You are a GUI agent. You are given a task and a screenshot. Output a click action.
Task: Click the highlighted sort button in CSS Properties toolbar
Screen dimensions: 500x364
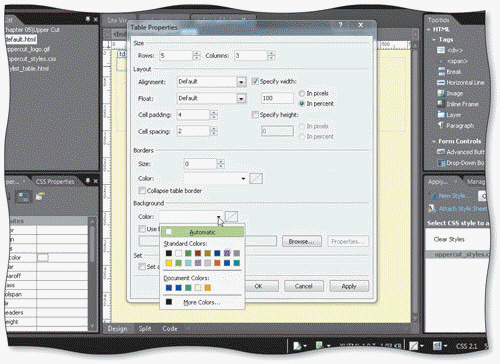pyautogui.click(x=23, y=197)
